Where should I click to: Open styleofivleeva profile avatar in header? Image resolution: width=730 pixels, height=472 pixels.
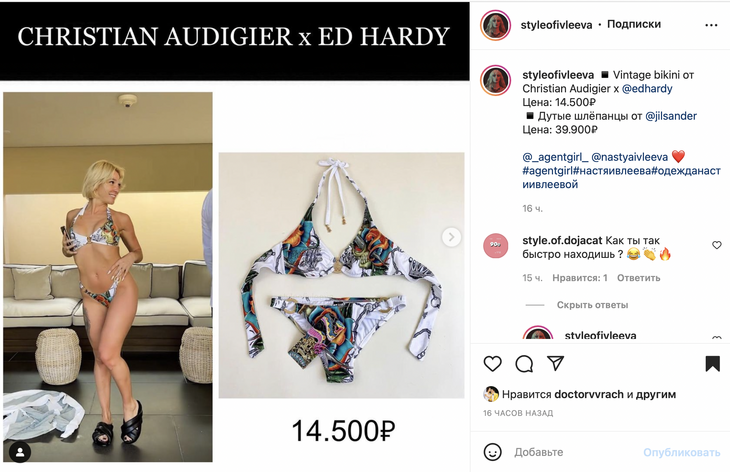[495, 25]
